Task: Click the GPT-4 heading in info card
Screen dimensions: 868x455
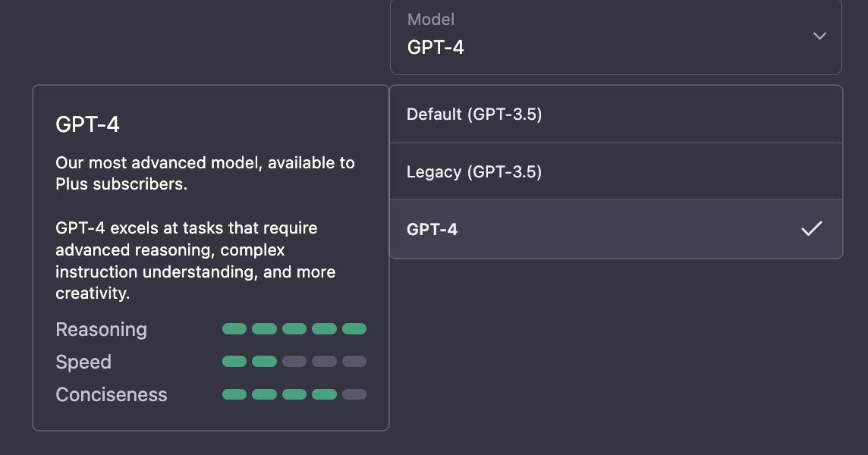Action: (x=87, y=124)
